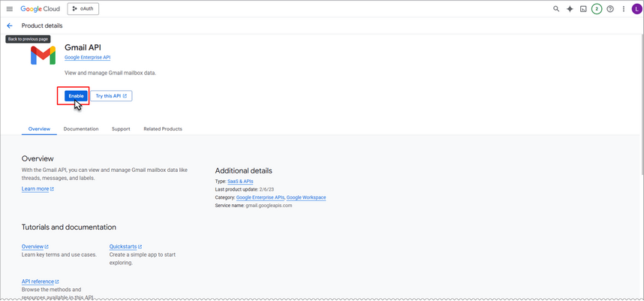The height and width of the screenshot is (301, 644).
Task: Click Try this API button
Action: pyautogui.click(x=111, y=95)
